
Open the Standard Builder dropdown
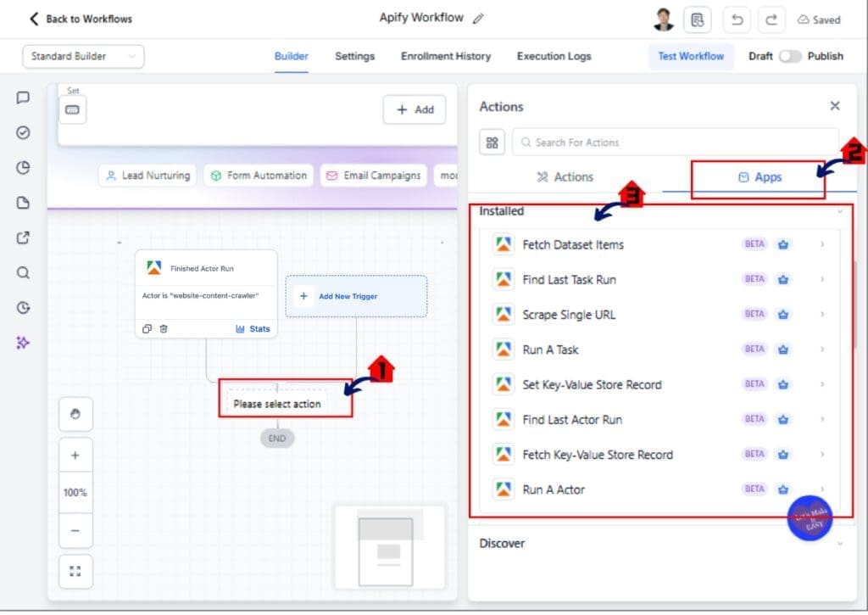[84, 57]
